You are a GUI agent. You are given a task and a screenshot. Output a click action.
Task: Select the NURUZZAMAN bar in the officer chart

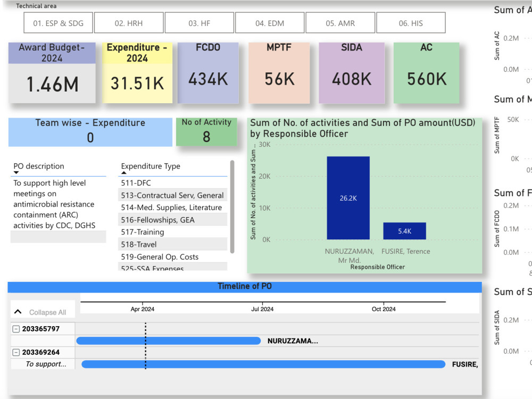(348, 197)
